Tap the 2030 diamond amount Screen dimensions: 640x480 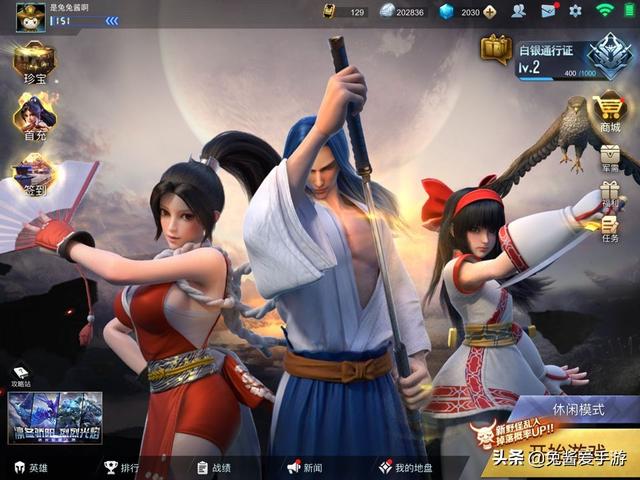tap(470, 13)
